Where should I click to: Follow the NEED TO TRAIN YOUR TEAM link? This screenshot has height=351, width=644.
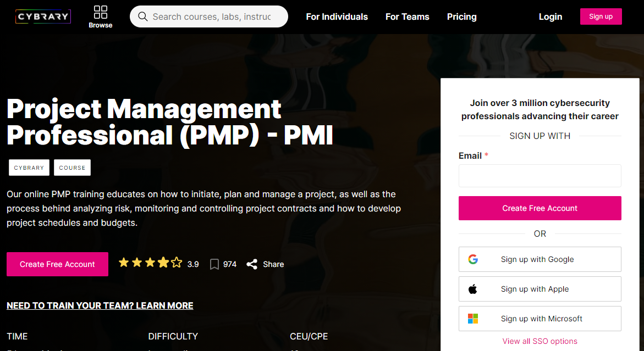pos(100,305)
